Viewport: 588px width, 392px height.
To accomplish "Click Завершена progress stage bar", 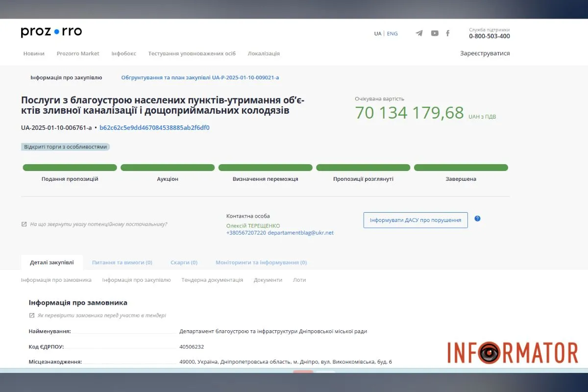I will coord(461,168).
